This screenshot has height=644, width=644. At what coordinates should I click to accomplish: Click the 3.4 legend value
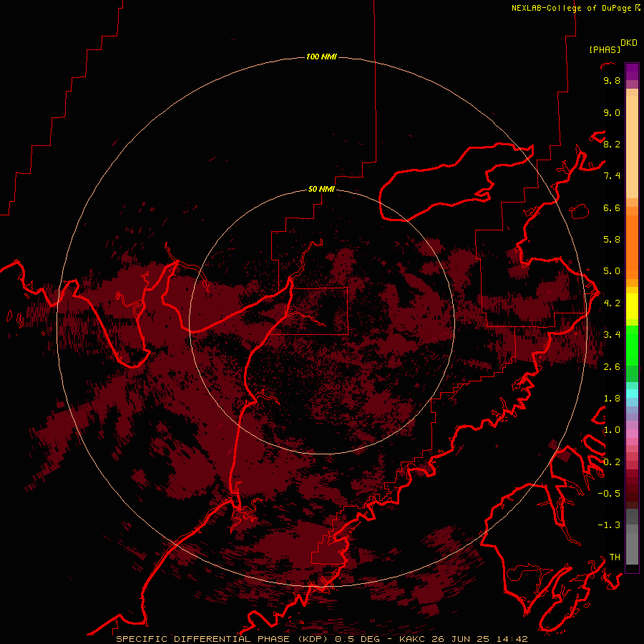[612, 335]
